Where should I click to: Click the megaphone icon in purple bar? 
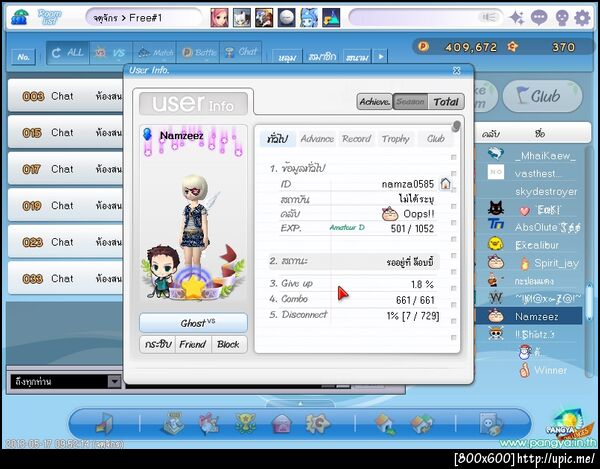pyautogui.click(x=489, y=17)
